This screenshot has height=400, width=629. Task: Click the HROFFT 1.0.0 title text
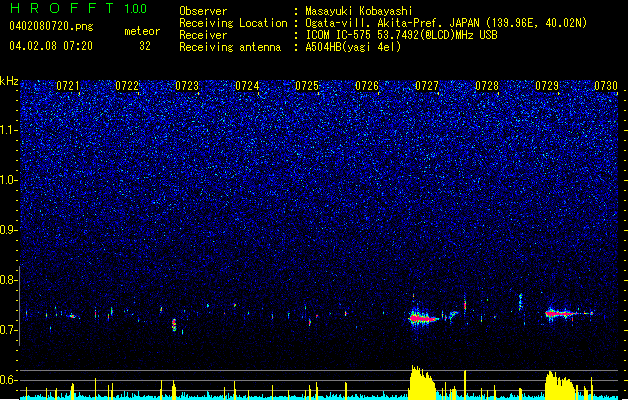[79, 8]
